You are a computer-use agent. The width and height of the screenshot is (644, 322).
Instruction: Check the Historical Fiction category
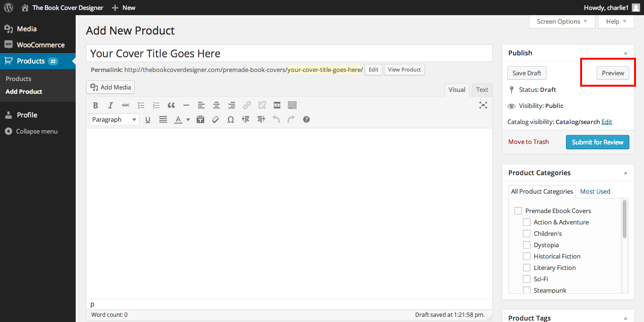pyautogui.click(x=527, y=256)
